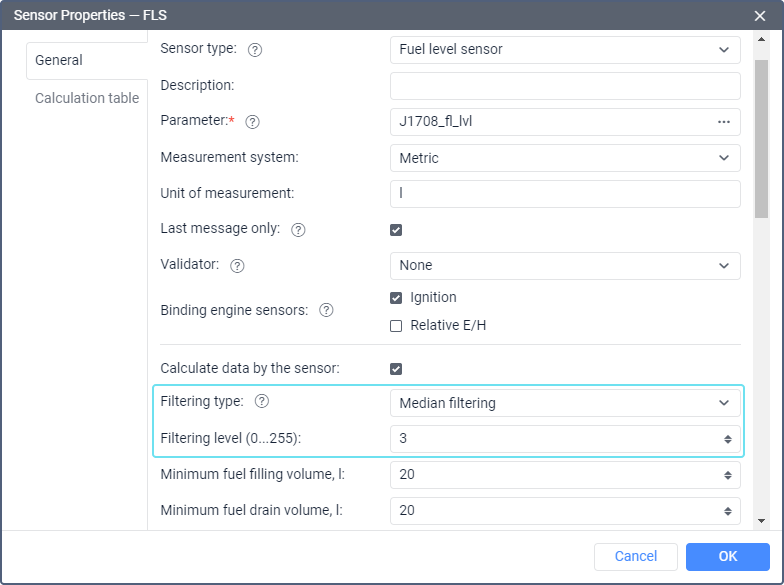784x585 pixels.
Task: Click Binding engine sensors help icon
Action: pos(326,310)
